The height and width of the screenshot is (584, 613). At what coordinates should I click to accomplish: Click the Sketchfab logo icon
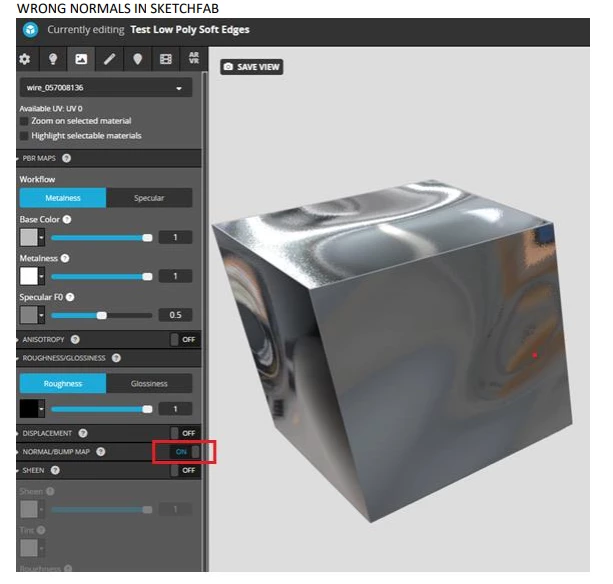pos(30,30)
